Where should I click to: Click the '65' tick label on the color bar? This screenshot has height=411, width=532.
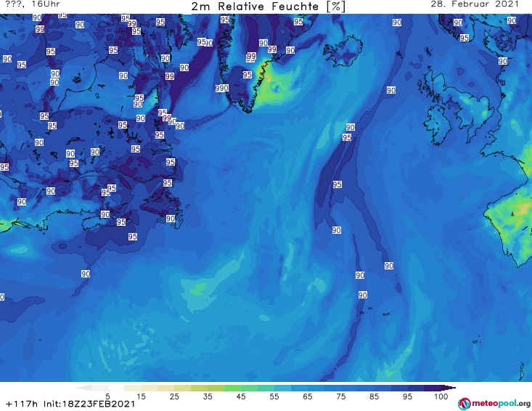308,396
